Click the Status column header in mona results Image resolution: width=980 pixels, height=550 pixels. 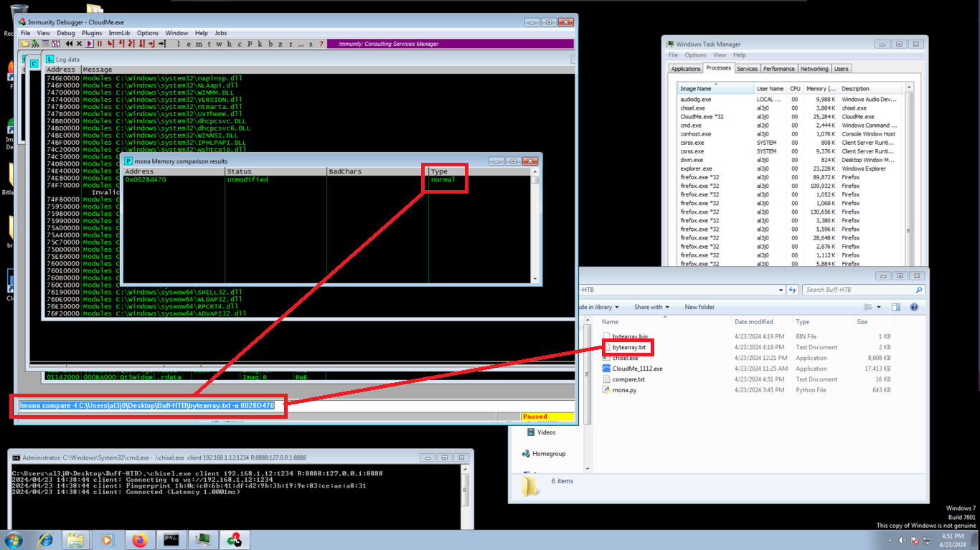pos(275,171)
